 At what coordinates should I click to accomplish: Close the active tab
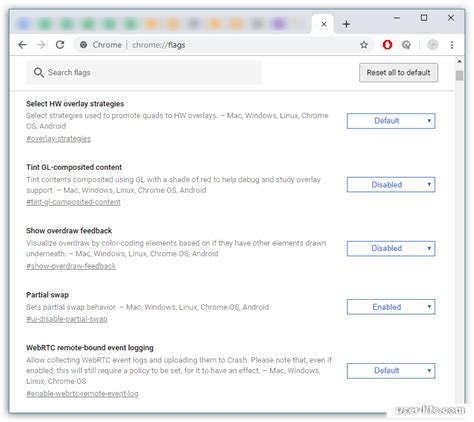[x=324, y=24]
